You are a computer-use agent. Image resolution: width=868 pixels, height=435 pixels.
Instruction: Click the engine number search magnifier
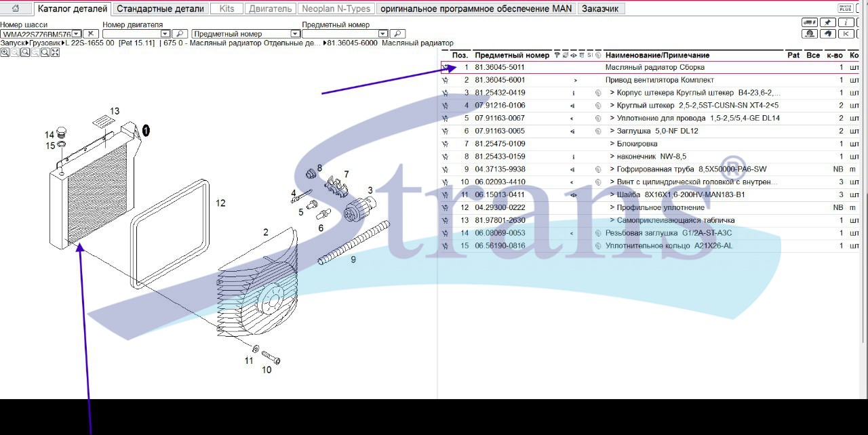tap(180, 34)
